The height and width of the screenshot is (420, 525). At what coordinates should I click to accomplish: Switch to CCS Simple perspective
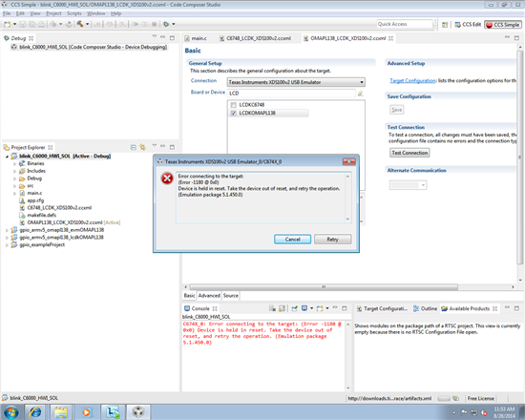[503, 25]
